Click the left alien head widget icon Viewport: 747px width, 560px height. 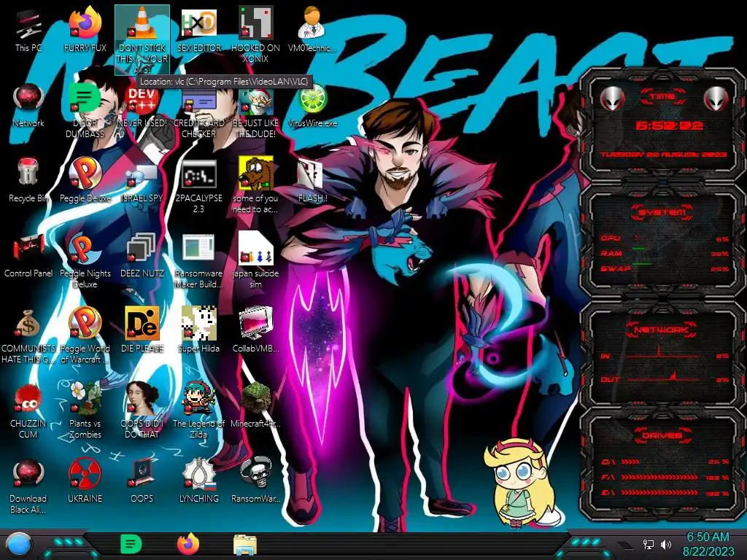point(612,99)
